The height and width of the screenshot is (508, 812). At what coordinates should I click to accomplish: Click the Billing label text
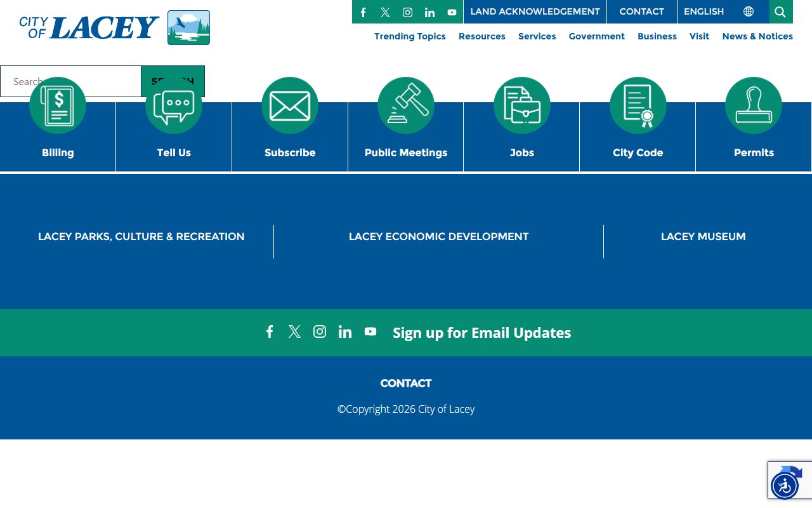pyautogui.click(x=58, y=153)
